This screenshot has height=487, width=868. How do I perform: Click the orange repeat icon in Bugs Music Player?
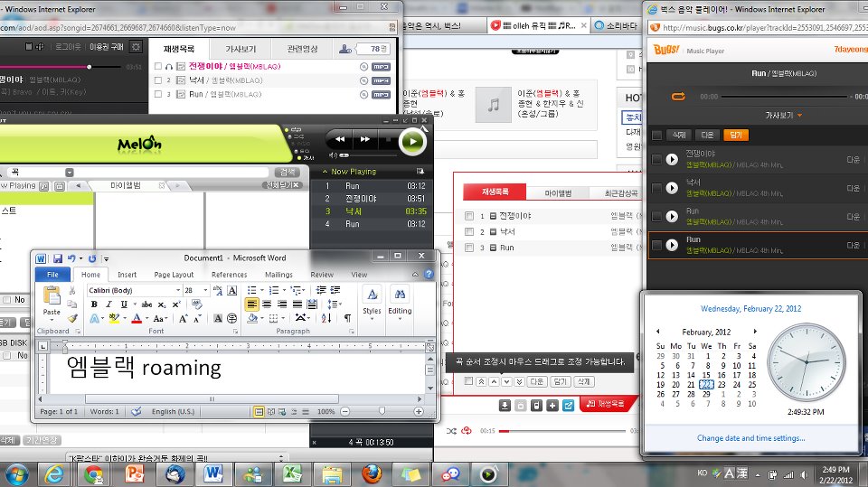click(678, 97)
